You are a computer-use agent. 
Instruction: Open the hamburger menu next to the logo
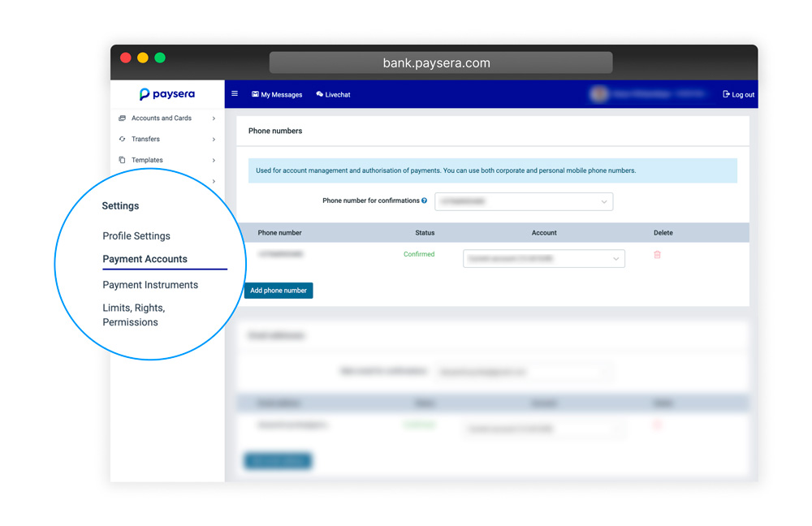[x=235, y=93]
